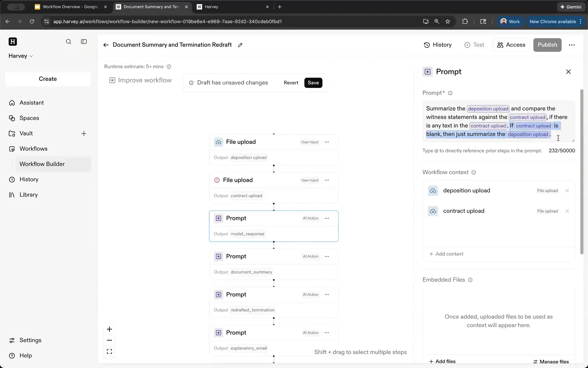Publish the workflow
This screenshot has width=588, height=368.
point(548,45)
